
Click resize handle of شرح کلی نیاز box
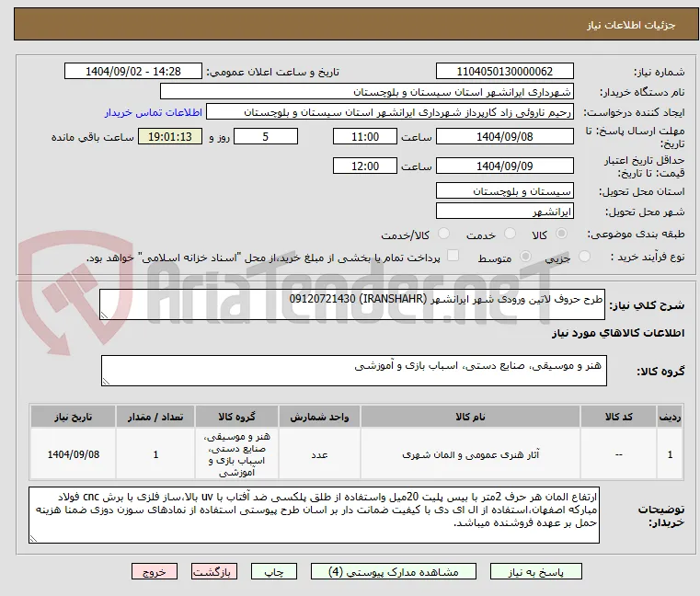104,315
